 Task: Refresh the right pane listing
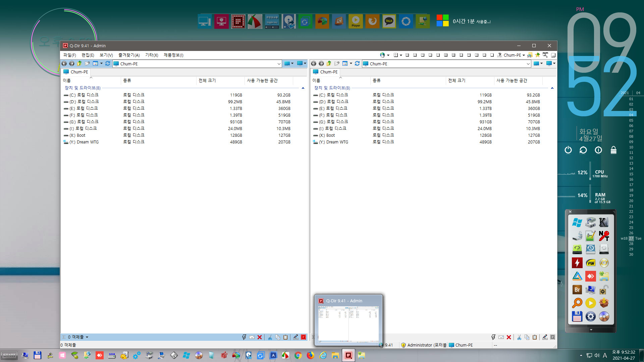[x=357, y=64]
